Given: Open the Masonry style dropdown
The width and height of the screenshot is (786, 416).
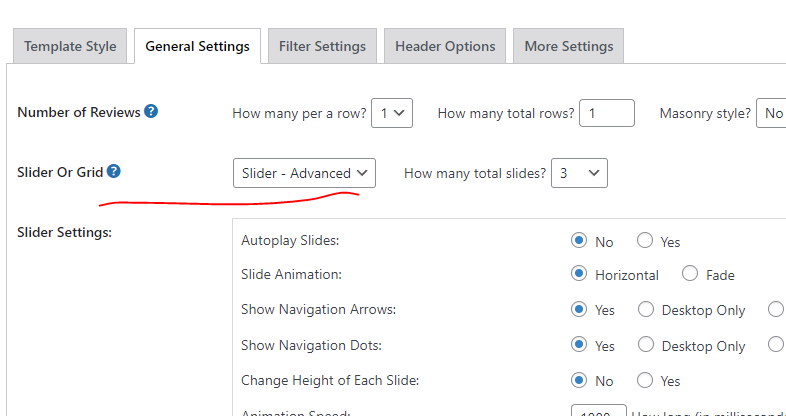Looking at the screenshot, I should (771, 113).
